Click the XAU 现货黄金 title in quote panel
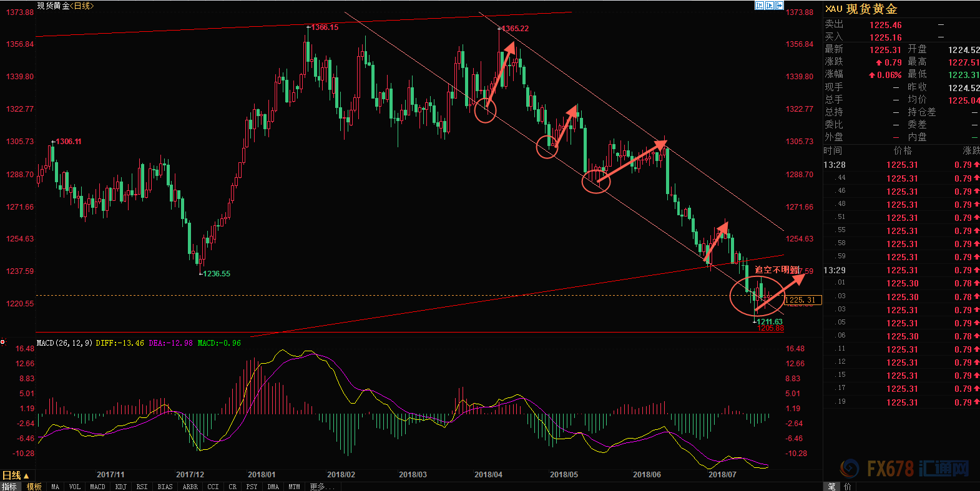Screen dimensions: 980x491 point(861,9)
